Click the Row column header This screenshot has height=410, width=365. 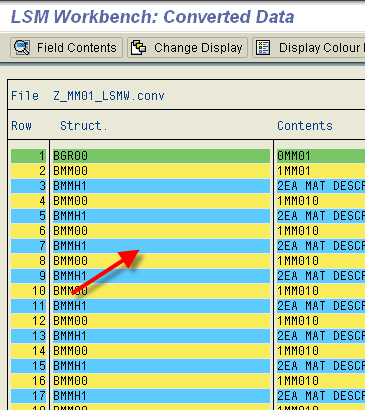21,126
